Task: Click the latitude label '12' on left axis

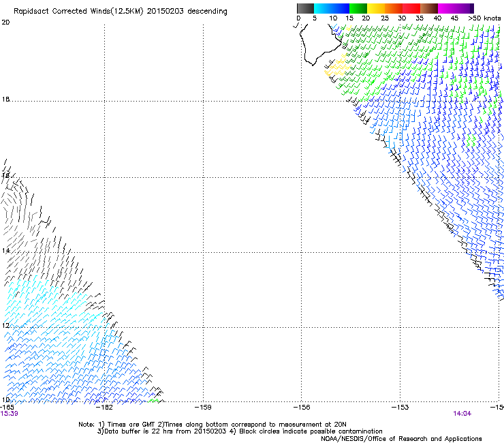Action: (x=5, y=325)
